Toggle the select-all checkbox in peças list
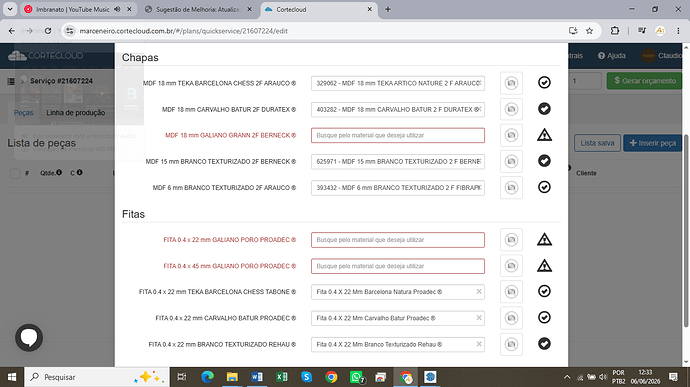 click(15, 173)
